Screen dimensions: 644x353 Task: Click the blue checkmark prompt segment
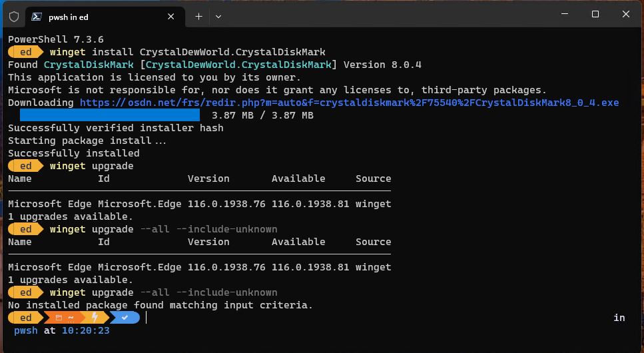(x=125, y=318)
